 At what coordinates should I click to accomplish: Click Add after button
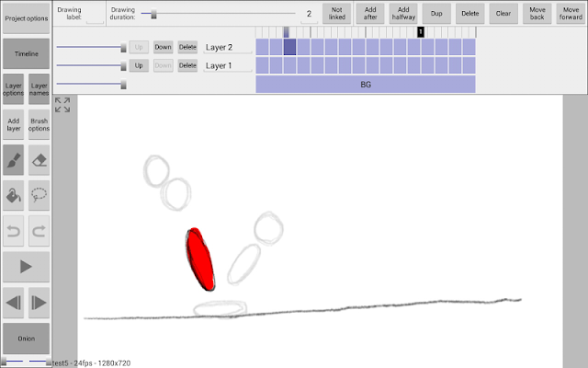[x=370, y=14]
